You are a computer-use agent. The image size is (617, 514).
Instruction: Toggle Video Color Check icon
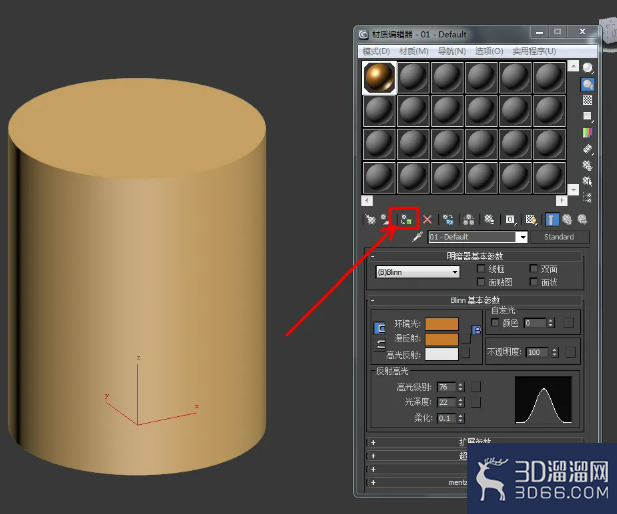coord(587,133)
